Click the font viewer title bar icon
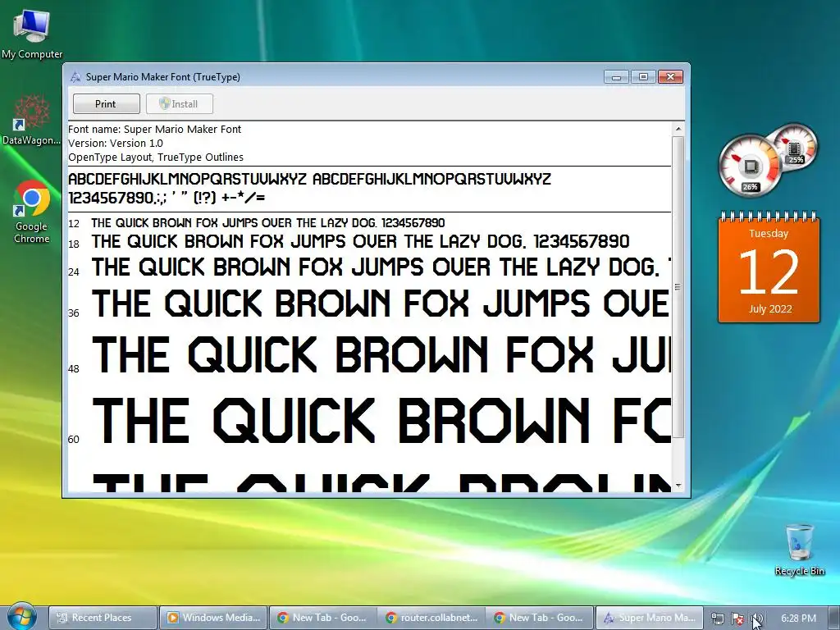 75,77
